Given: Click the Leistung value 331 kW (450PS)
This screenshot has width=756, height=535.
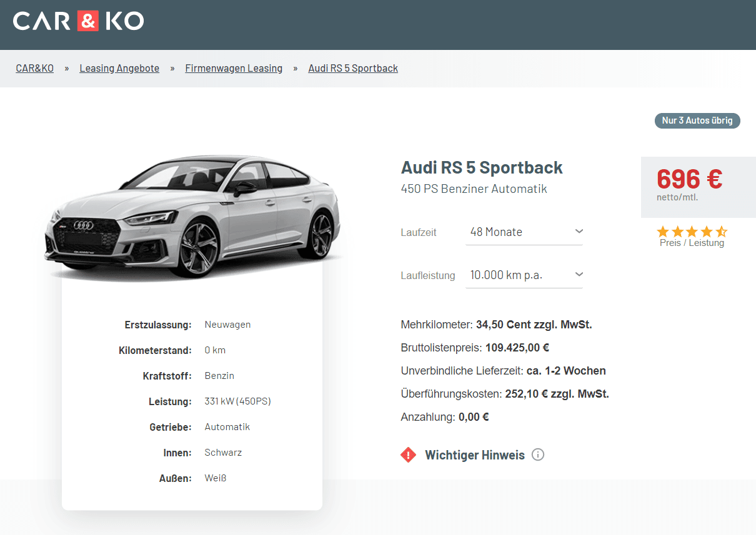Looking at the screenshot, I should coord(237,401).
